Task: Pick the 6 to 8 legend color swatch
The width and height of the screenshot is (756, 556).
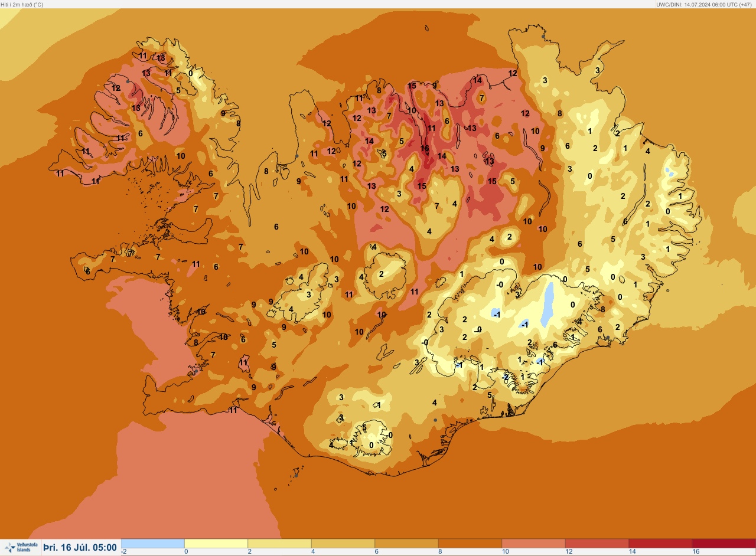Action: [x=406, y=543]
